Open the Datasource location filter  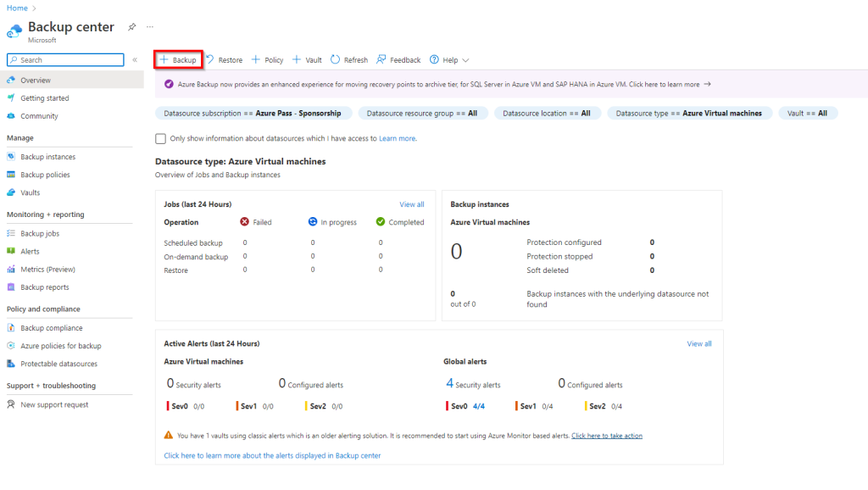coord(547,114)
